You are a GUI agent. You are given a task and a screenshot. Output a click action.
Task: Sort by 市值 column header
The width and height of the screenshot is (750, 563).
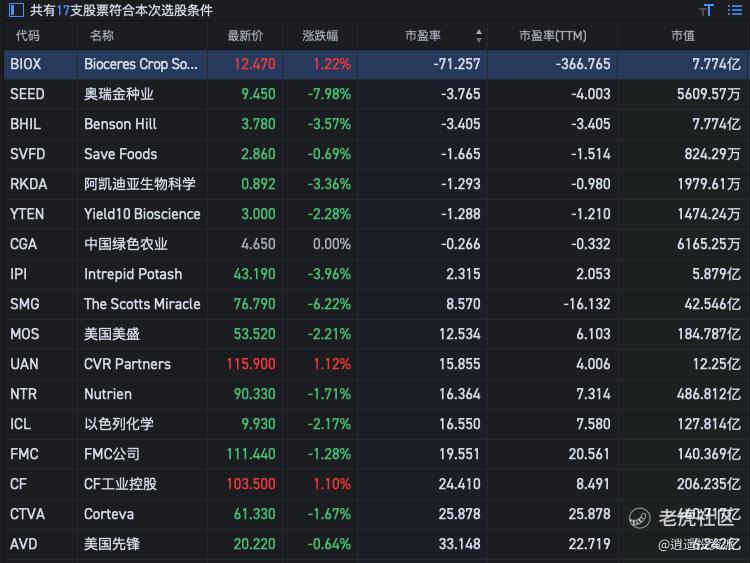(x=683, y=36)
